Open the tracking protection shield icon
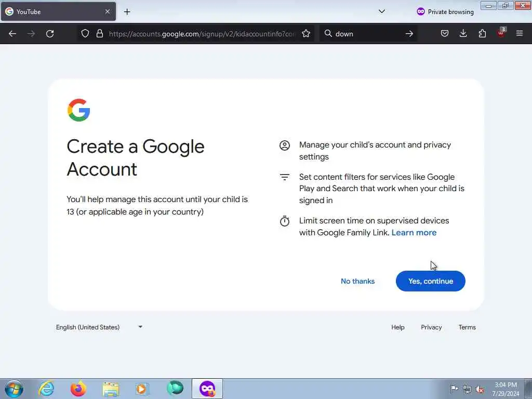Viewport: 532px width, 399px height. click(x=85, y=34)
